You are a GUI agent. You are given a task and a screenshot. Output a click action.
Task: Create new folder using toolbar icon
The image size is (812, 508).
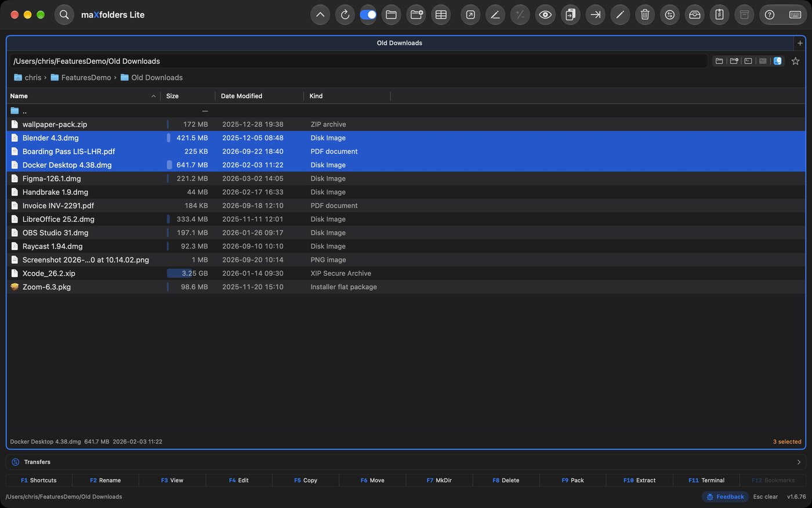point(416,15)
